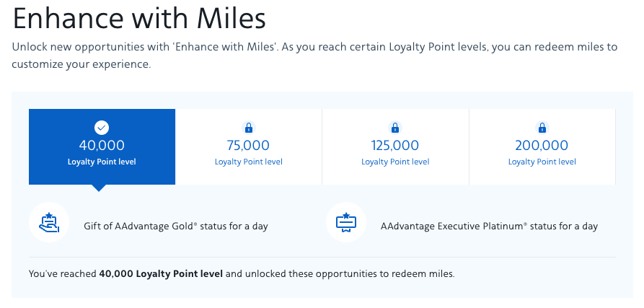Click the lock icon above 200,000
This screenshot has height=308, width=644.
tap(542, 128)
